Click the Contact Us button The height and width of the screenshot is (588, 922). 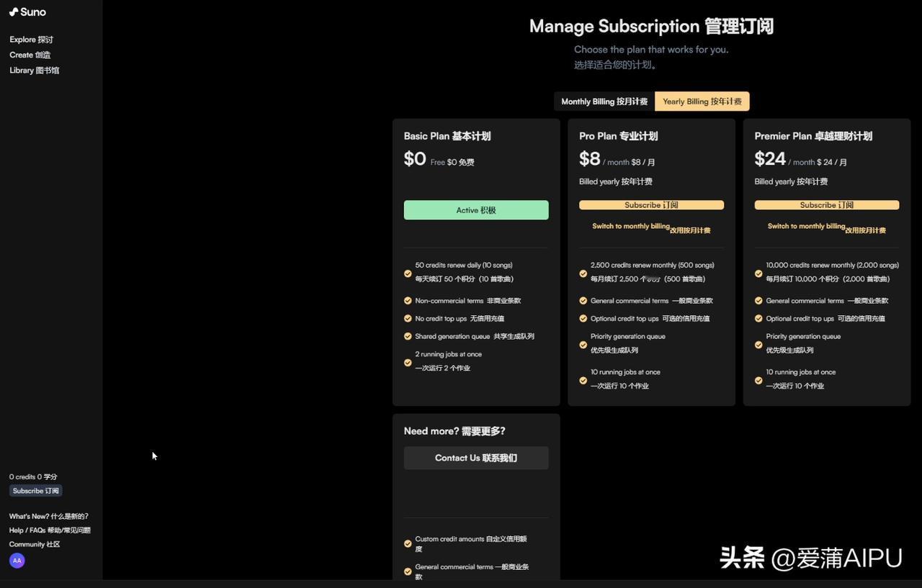coord(476,458)
